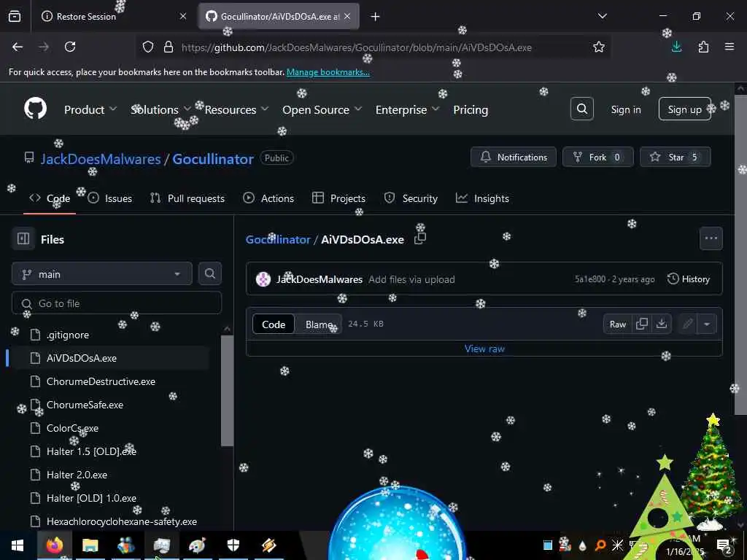Open the Projects tab

pos(338,198)
